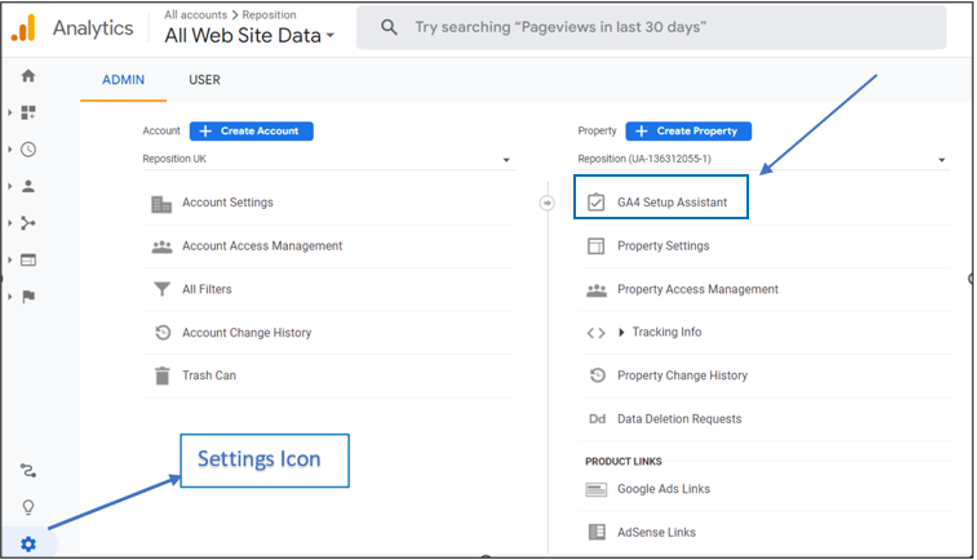Click 'All accounts' breadcrumb text

[196, 14]
